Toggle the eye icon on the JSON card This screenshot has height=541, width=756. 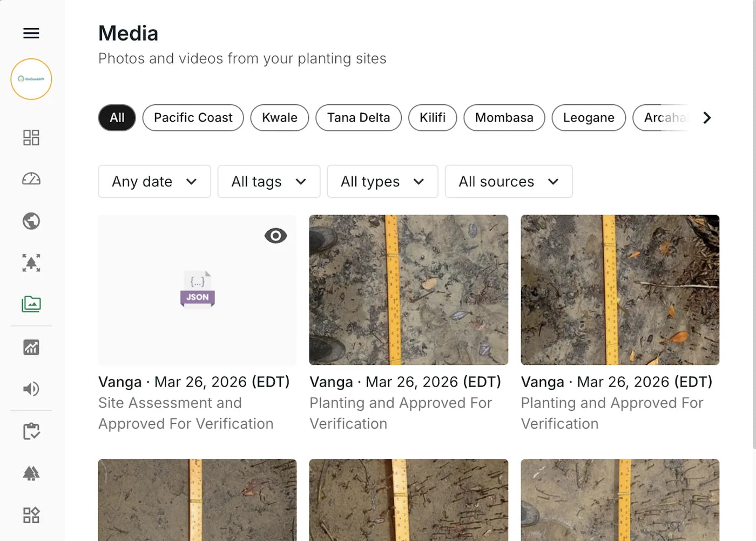(x=275, y=236)
